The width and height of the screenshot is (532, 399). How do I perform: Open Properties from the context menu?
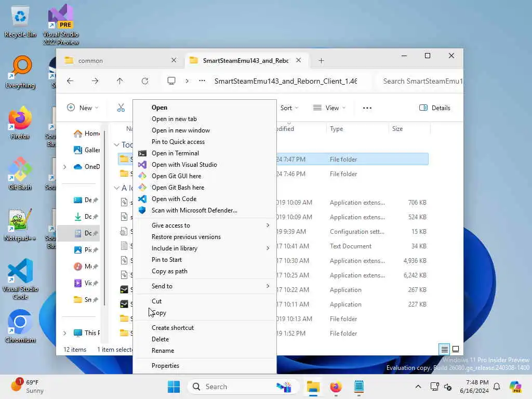click(205, 366)
